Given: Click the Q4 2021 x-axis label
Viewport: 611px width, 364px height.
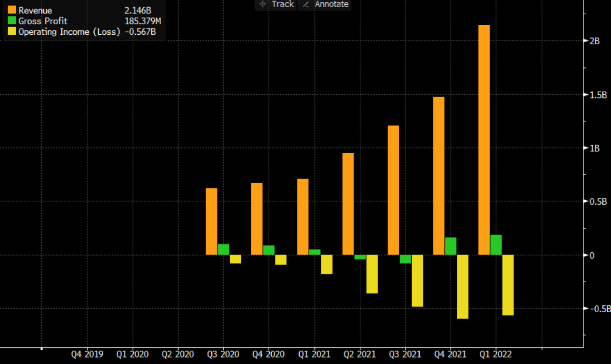Looking at the screenshot, I should click(450, 354).
